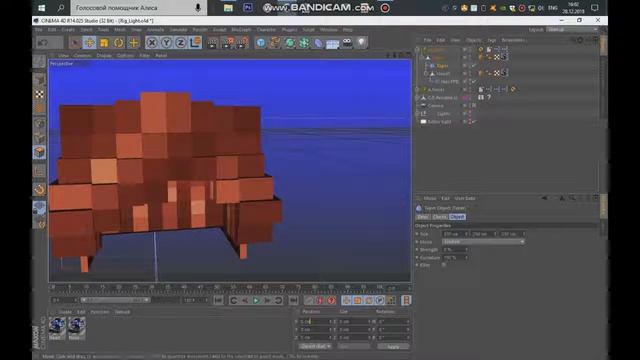This screenshot has width=640, height=360.
Task: Click the Position X field in coordinates
Action: pyautogui.click(x=316, y=322)
